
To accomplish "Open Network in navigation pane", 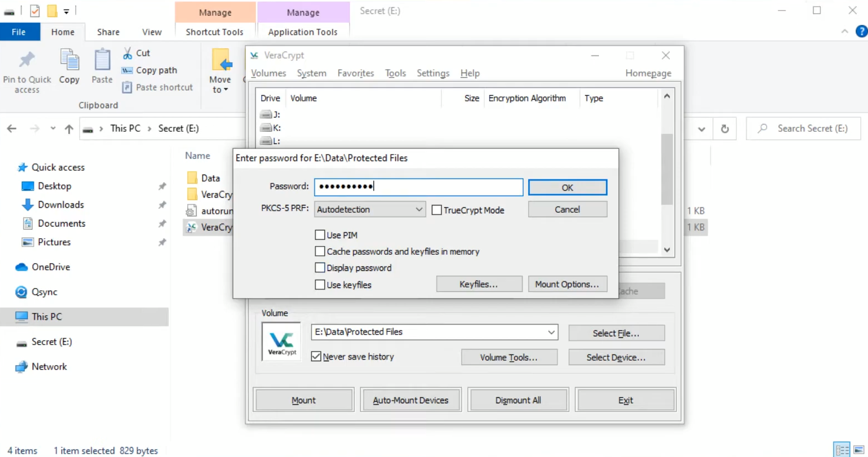I will [49, 367].
